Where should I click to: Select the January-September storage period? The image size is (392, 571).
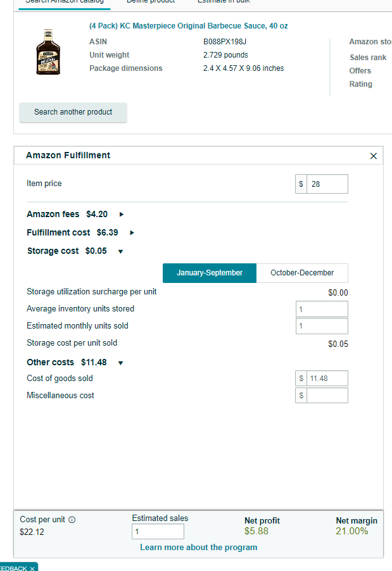(210, 273)
